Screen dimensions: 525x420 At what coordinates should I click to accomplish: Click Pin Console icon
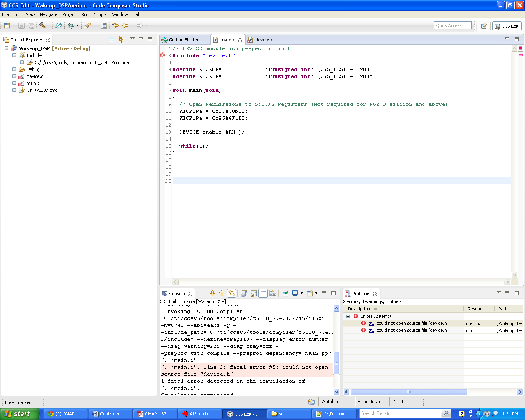tap(285, 293)
